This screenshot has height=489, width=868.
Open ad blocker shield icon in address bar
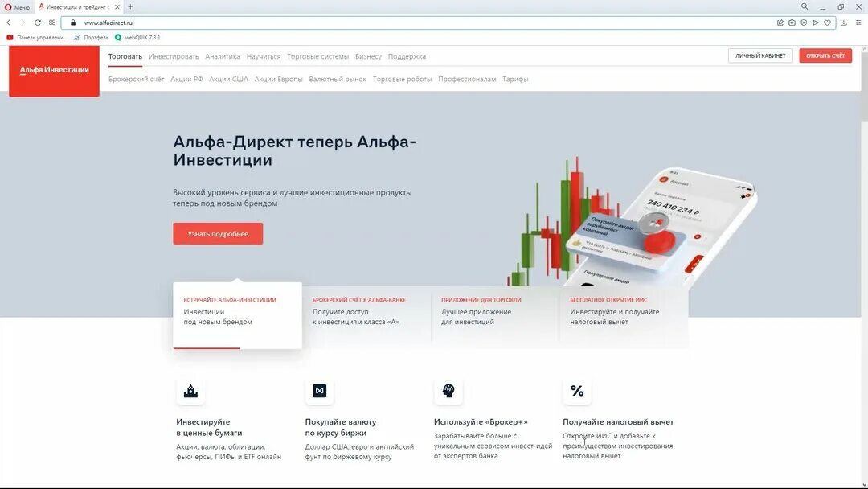pyautogui.click(x=804, y=23)
